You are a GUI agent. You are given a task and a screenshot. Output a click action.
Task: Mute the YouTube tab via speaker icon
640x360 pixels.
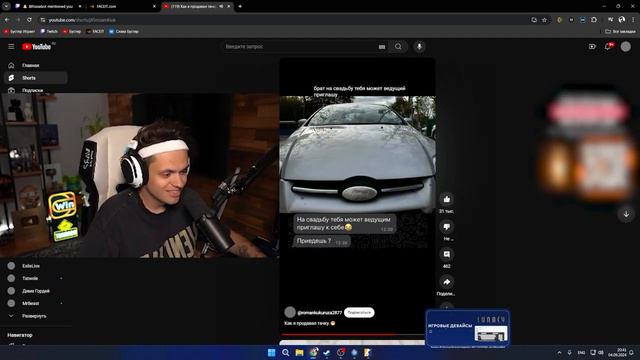coord(221,7)
